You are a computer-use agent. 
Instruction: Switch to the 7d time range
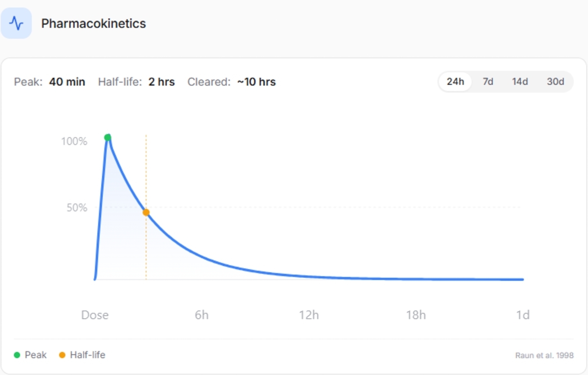488,82
